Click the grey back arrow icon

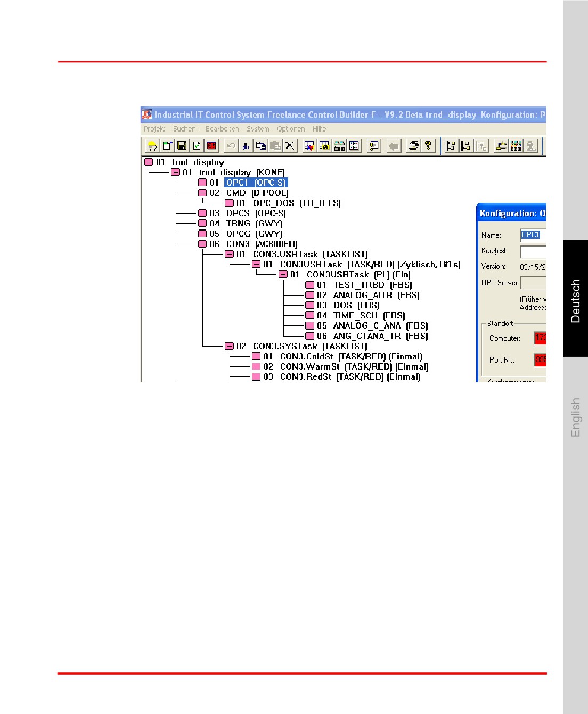(394, 145)
